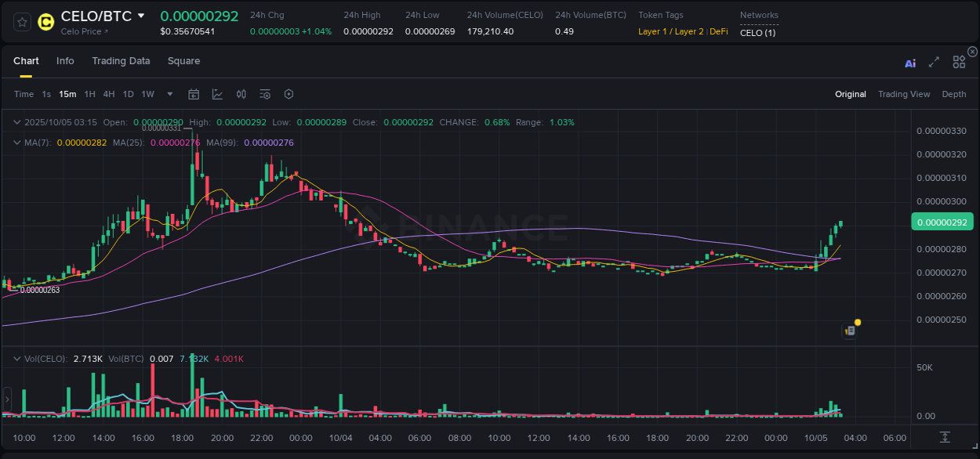Click the candlestick comparison icon
This screenshot has height=459, width=980.
[241, 94]
